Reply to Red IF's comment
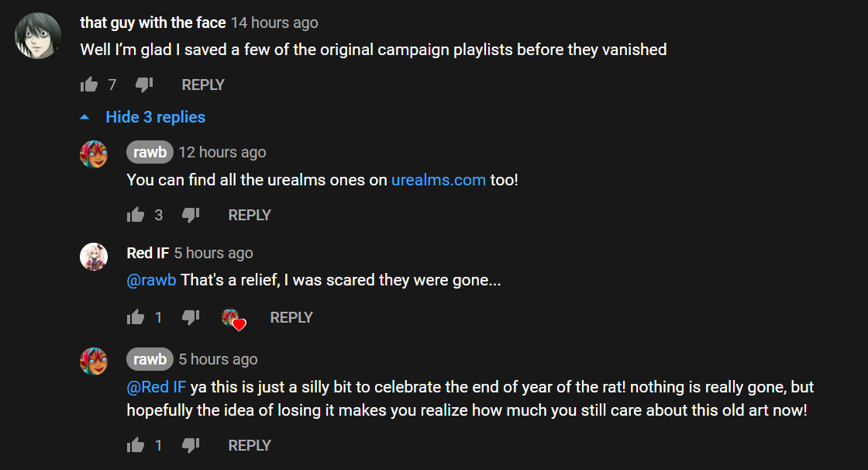This screenshot has width=868, height=470. click(x=291, y=317)
